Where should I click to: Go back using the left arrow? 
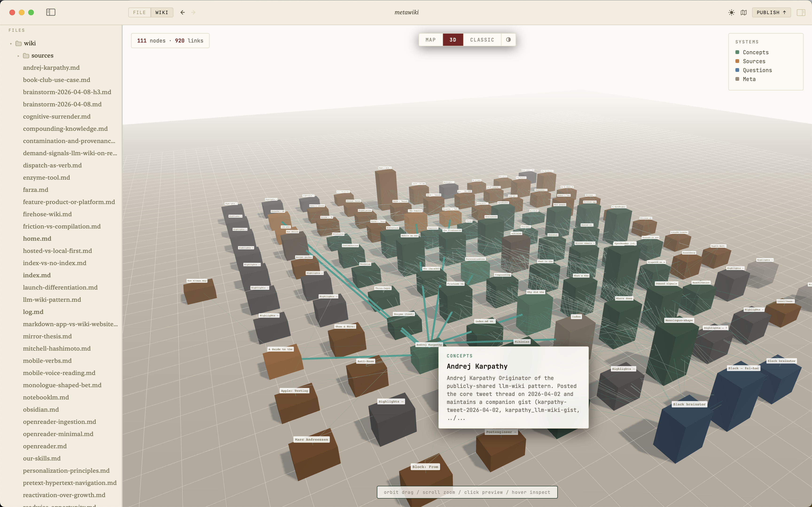pyautogui.click(x=183, y=12)
